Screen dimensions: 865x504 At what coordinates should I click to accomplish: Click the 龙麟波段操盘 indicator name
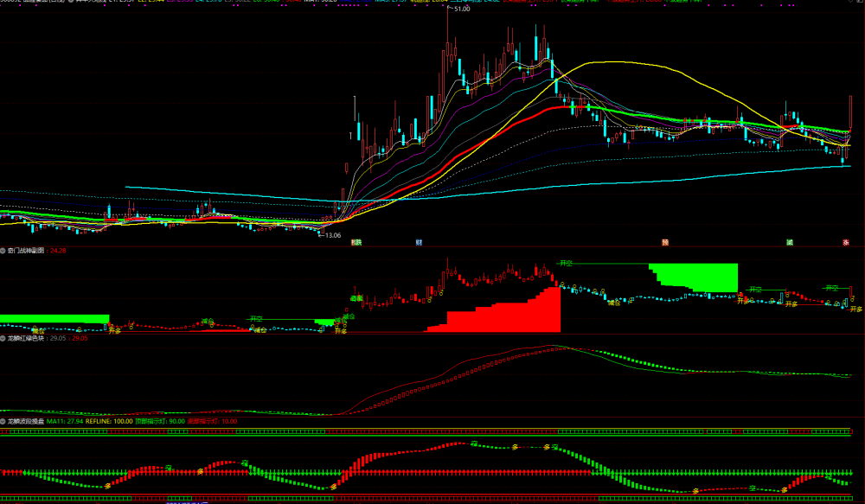point(25,421)
